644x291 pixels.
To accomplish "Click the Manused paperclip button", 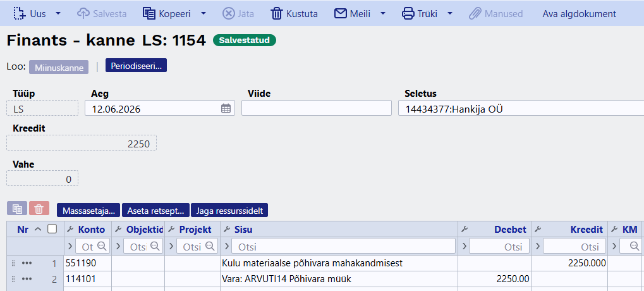I will pos(495,13).
